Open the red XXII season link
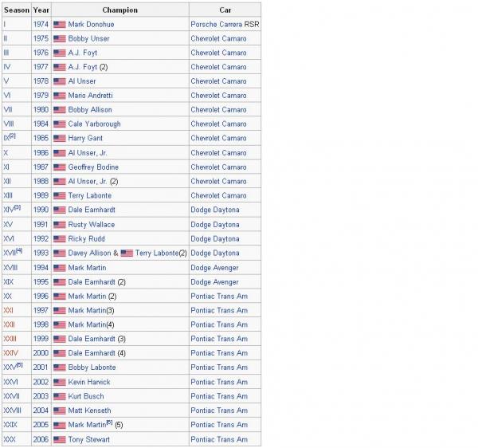 pyautogui.click(x=9, y=324)
